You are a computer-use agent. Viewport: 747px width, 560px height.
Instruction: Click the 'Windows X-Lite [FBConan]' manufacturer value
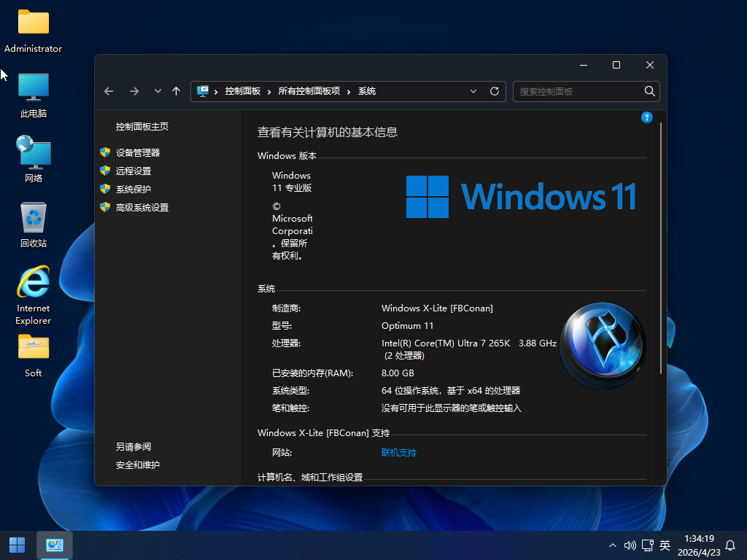tap(437, 308)
